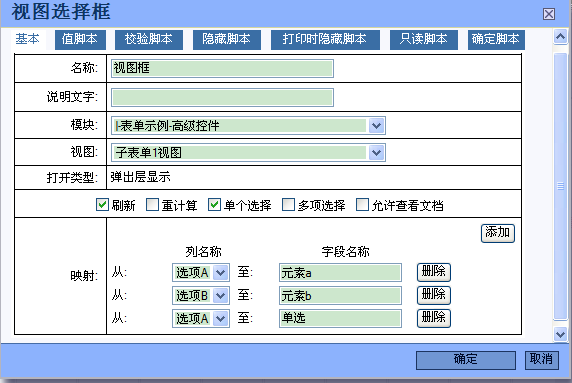Screen dimensions: 572x383
Task: Enable the 重计算 checkbox
Action: point(152,205)
